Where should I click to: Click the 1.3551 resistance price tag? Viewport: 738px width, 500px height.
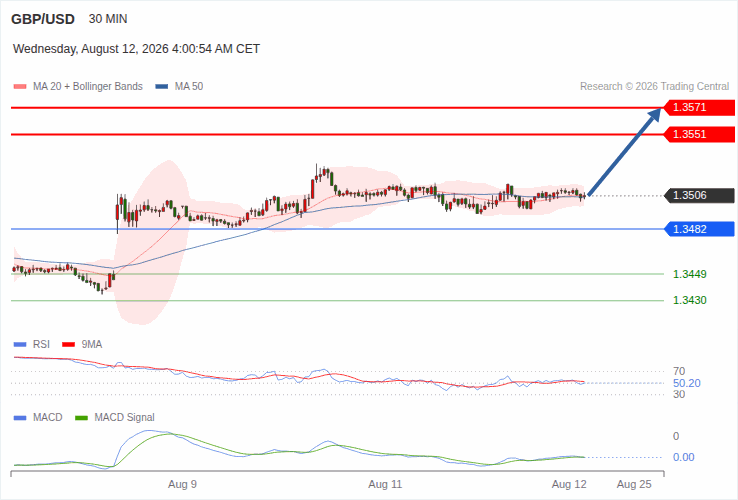click(x=699, y=134)
